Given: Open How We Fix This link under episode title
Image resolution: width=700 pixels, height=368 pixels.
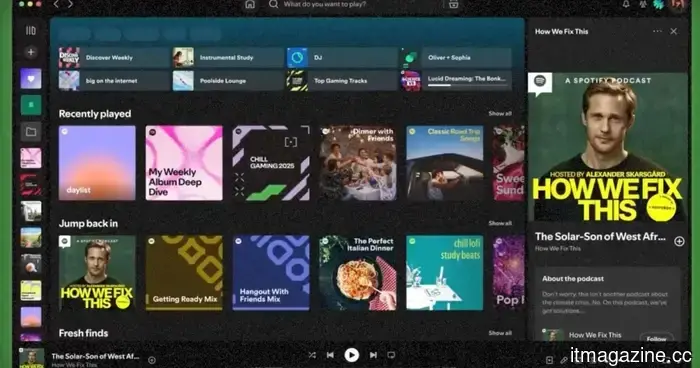Looking at the screenshot, I should (558, 248).
